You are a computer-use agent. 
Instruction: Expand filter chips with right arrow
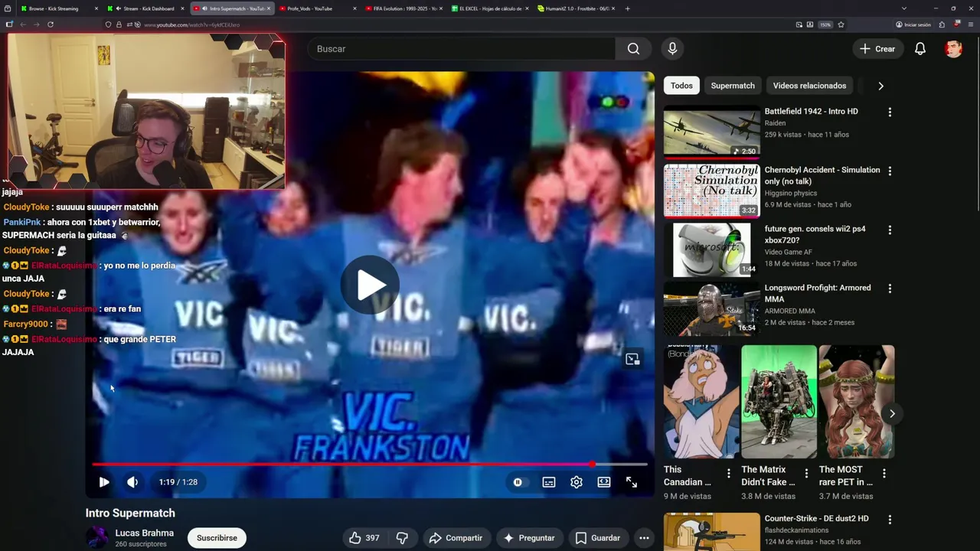(x=880, y=86)
